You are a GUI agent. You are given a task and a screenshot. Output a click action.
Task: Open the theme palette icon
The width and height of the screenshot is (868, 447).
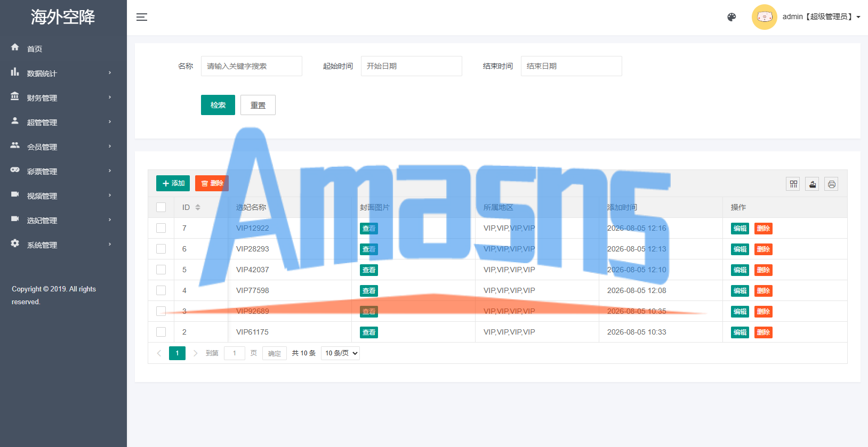pyautogui.click(x=732, y=17)
